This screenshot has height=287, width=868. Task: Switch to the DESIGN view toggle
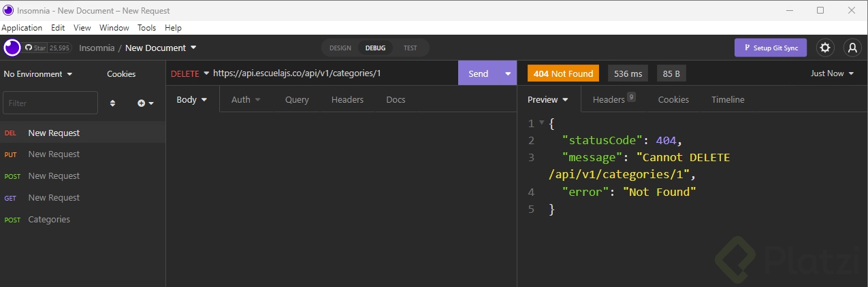[x=340, y=48]
